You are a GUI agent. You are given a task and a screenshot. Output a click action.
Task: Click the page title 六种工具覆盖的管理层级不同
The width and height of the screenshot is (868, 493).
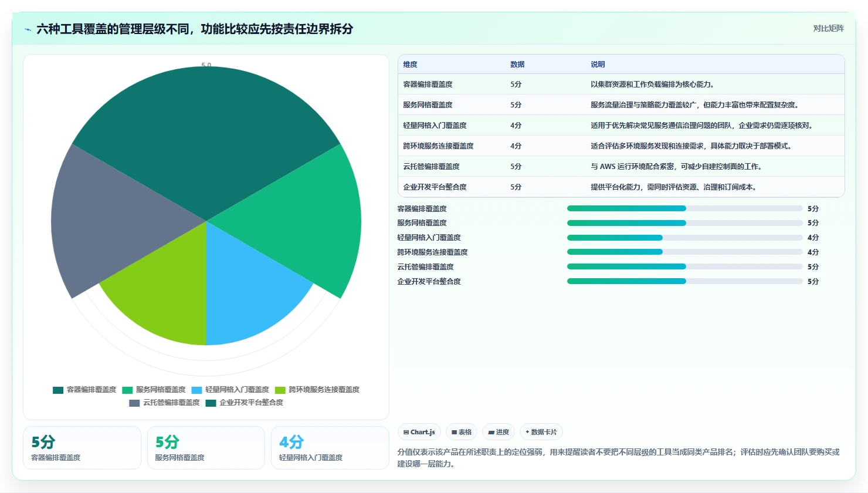point(195,29)
